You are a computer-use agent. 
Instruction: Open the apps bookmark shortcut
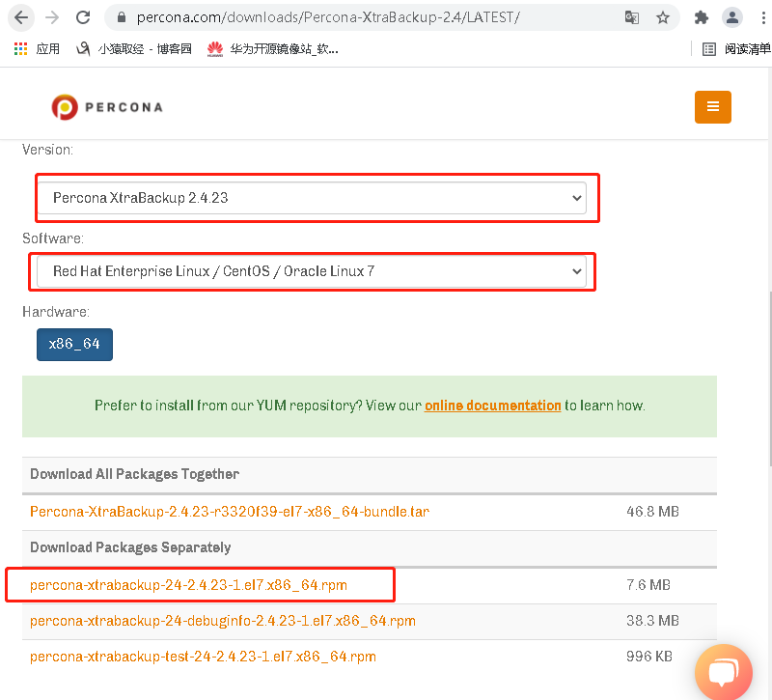coord(37,48)
